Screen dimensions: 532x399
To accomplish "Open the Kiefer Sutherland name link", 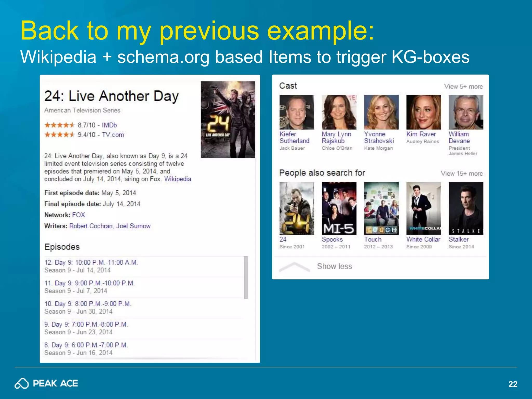I will tap(295, 137).
